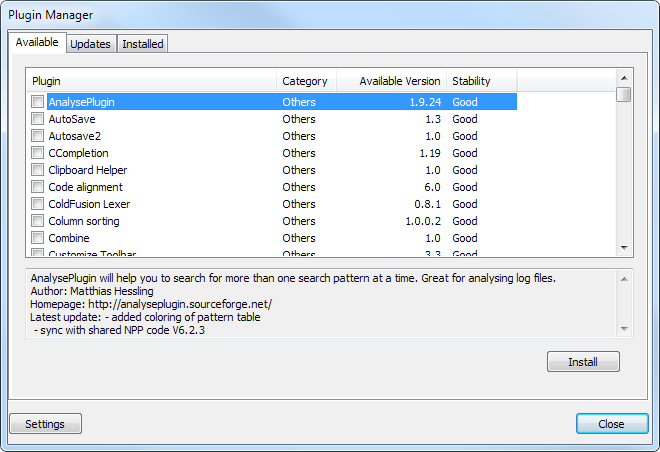The height and width of the screenshot is (452, 660).
Task: Open the Installed tab
Action: tap(143, 44)
